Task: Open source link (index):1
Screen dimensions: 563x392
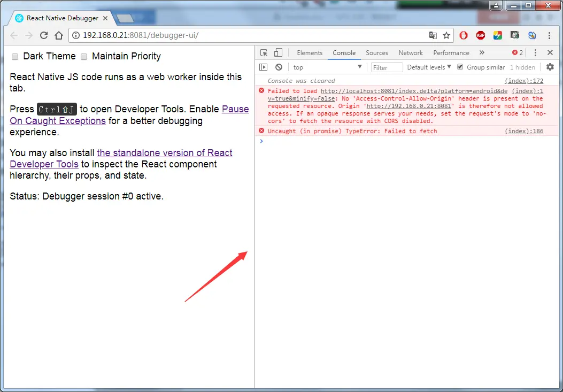Action: click(x=528, y=91)
